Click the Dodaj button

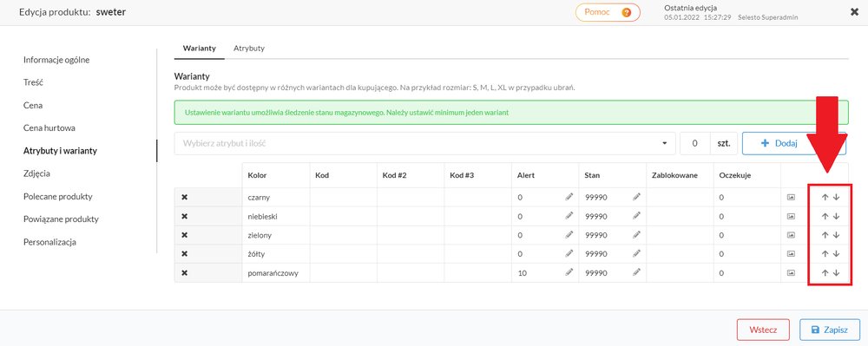click(794, 143)
